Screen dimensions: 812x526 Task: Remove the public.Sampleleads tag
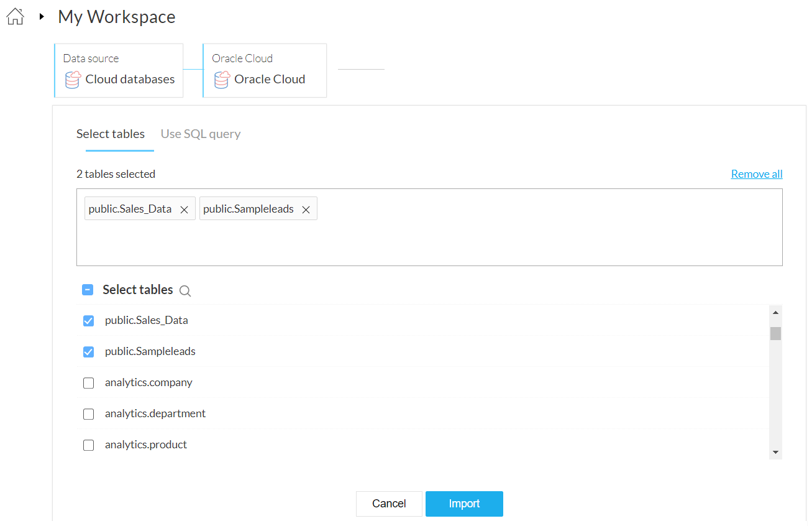coord(306,210)
